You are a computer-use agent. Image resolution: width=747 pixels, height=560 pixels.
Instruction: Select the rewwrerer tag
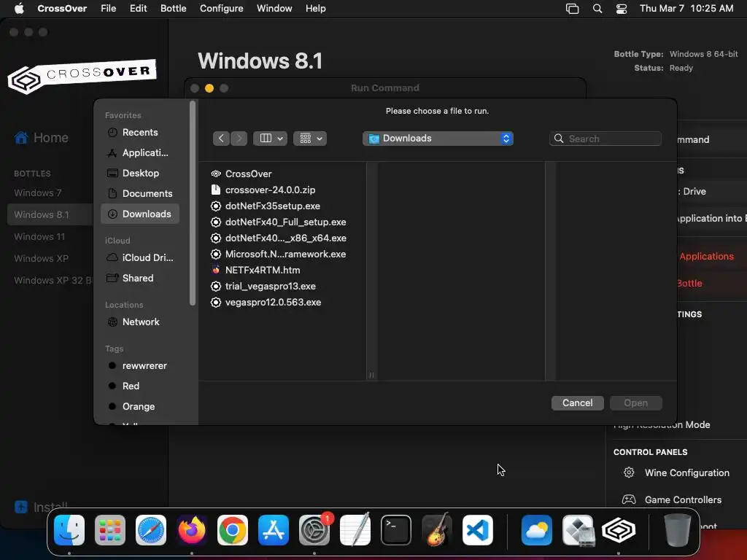(140, 366)
